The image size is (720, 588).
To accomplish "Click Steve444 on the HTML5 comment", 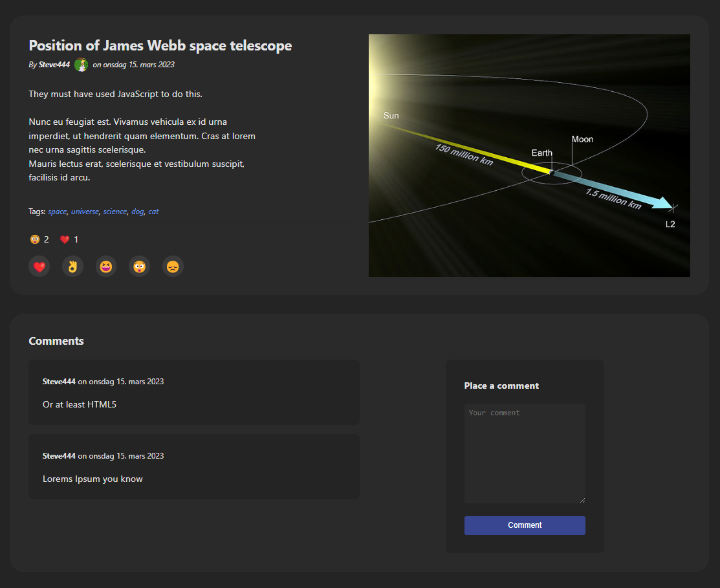I will (x=59, y=382).
